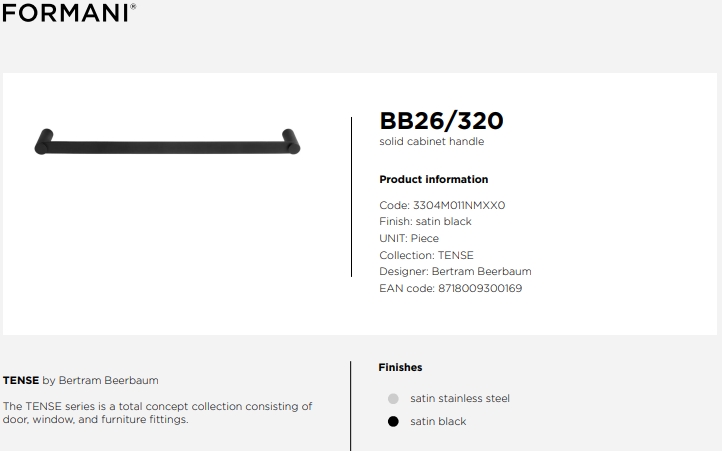Screen dimensions: 722x451
Task: Click the FORMANI logo
Action: 69,13
